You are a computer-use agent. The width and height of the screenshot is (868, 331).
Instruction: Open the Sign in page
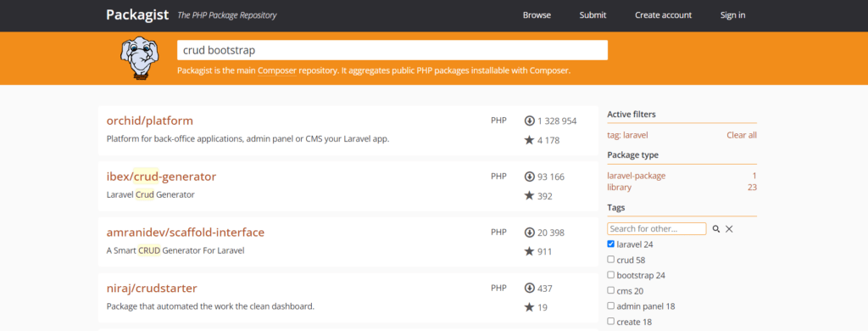(732, 15)
